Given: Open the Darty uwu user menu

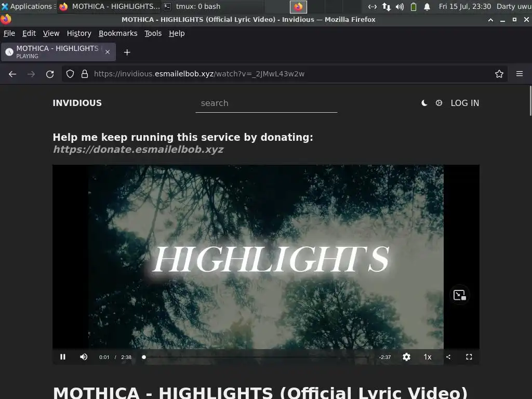Looking at the screenshot, I should (x=514, y=6).
